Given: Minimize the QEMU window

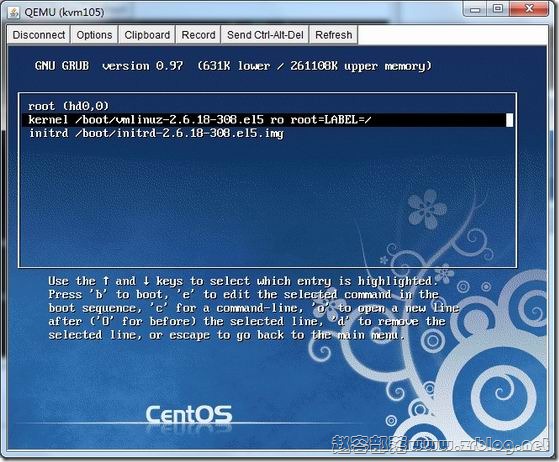Looking at the screenshot, I should pyautogui.click(x=475, y=10).
